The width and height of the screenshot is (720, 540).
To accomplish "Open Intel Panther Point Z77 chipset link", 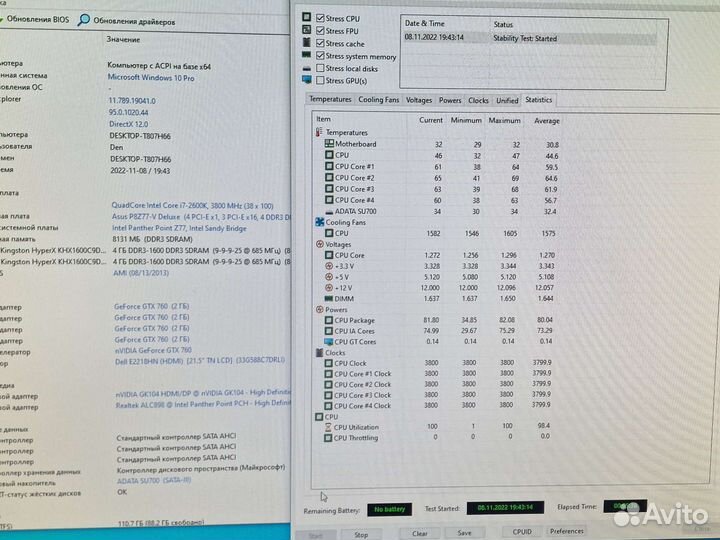I will point(180,228).
